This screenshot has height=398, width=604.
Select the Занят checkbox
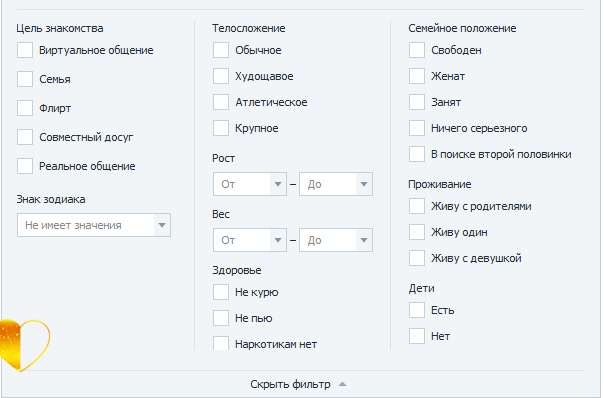[x=417, y=102]
